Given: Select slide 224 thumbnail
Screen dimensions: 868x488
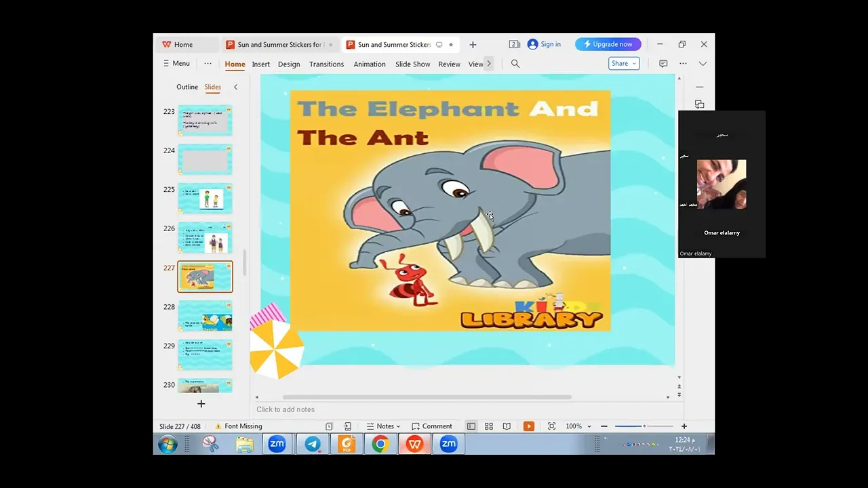Looking at the screenshot, I should pos(205,160).
